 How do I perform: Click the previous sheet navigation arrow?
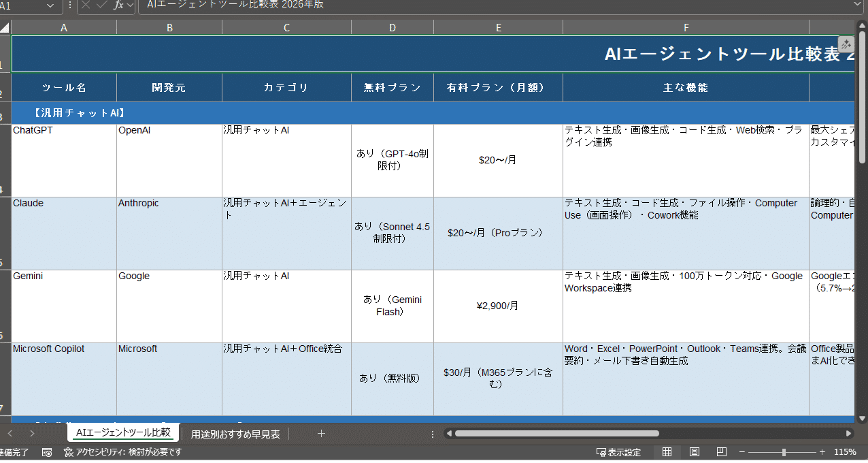(x=10, y=434)
